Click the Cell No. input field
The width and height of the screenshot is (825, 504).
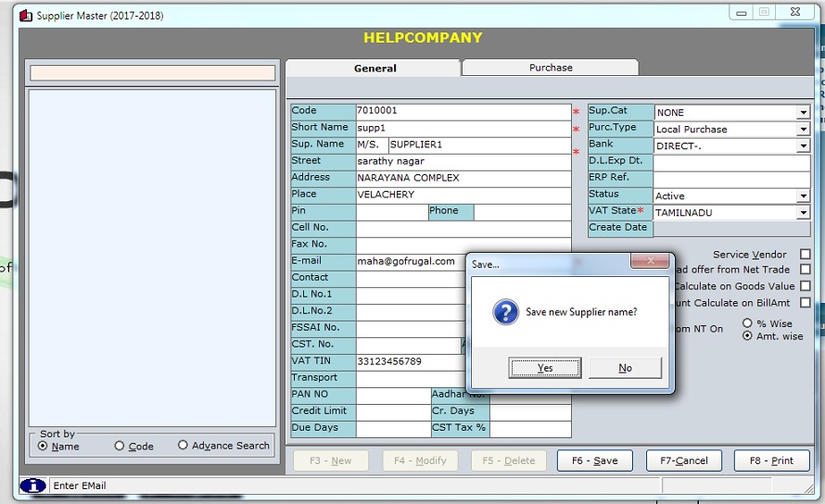[463, 228]
